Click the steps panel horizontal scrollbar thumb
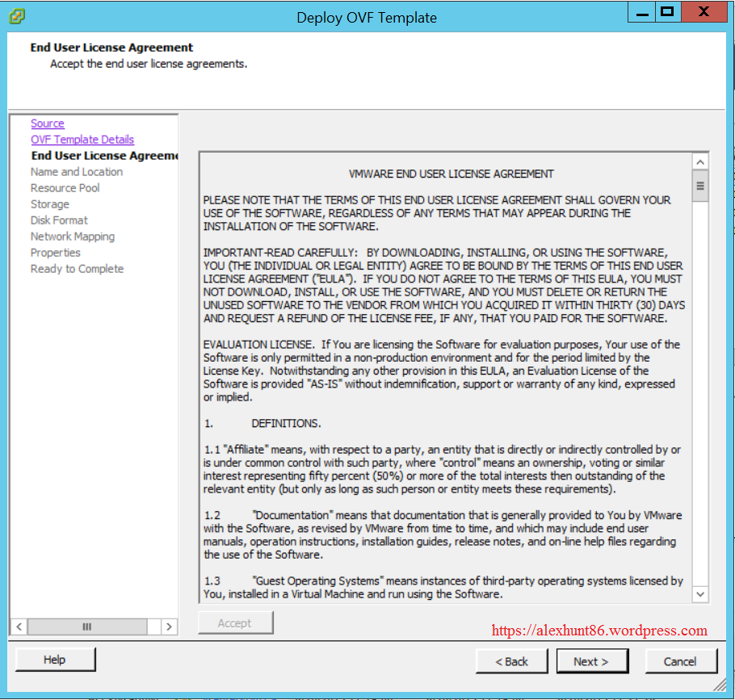 87,627
